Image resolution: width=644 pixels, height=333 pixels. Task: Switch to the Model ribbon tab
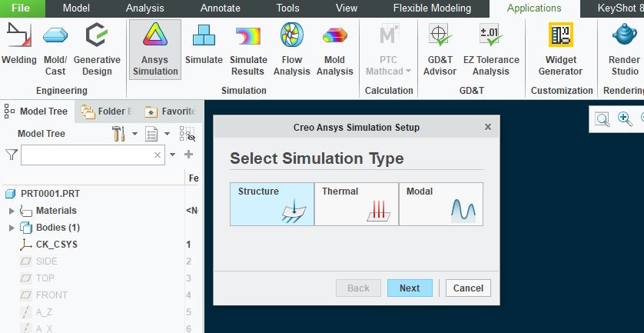click(76, 8)
